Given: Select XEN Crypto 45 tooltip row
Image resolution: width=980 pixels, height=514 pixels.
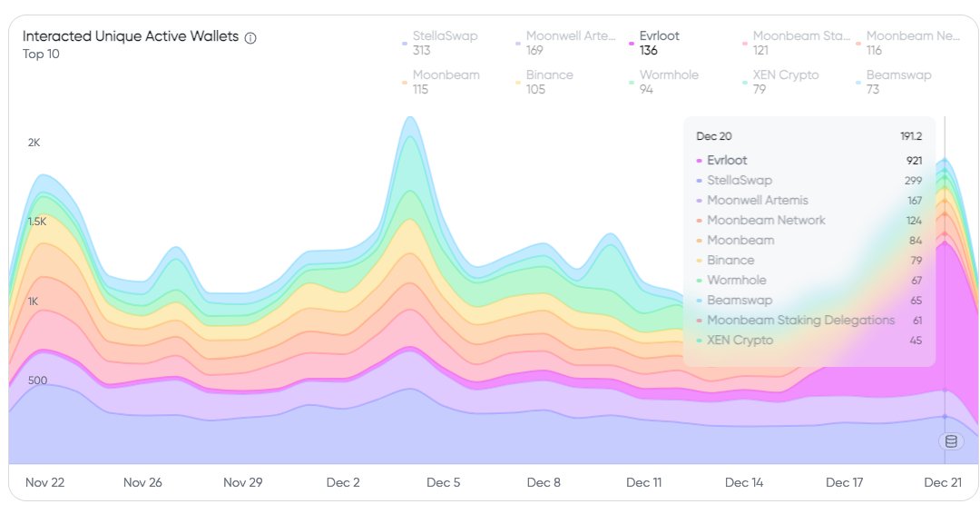Looking at the screenshot, I should [809, 341].
